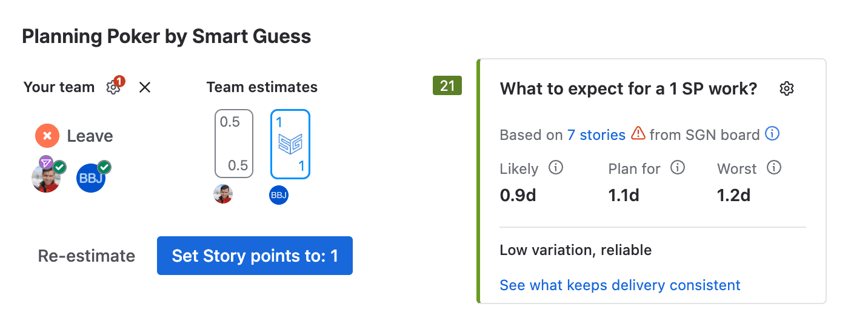Show info for the Worst estimate
The width and height of the screenshot is (868, 315).
[x=773, y=168]
